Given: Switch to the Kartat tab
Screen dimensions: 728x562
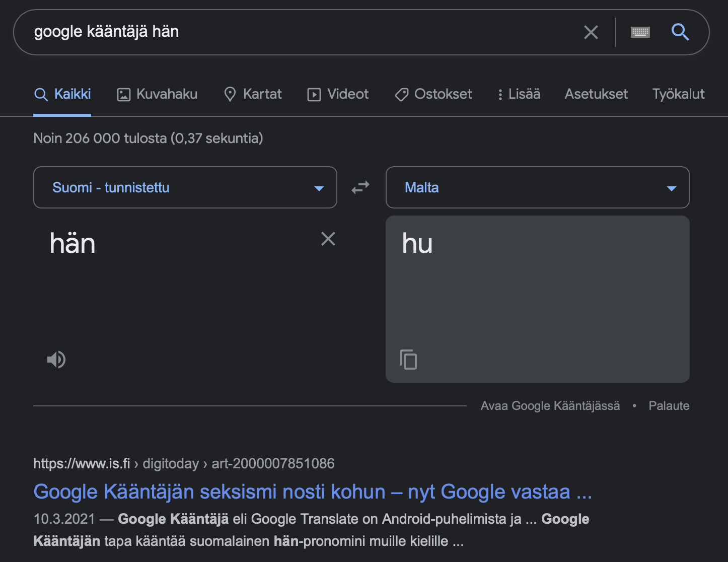Looking at the screenshot, I should click(x=253, y=94).
